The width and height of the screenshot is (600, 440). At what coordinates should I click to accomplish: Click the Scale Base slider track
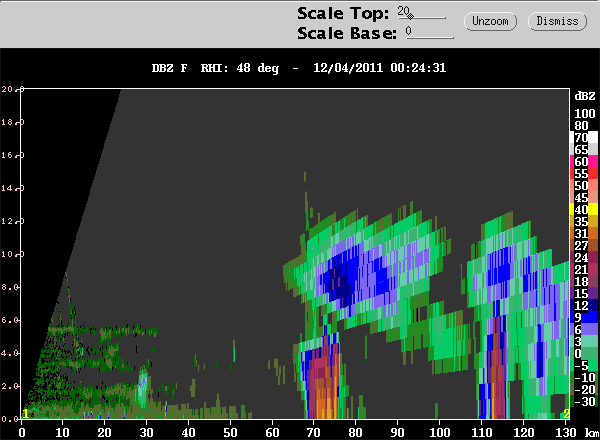click(x=430, y=37)
